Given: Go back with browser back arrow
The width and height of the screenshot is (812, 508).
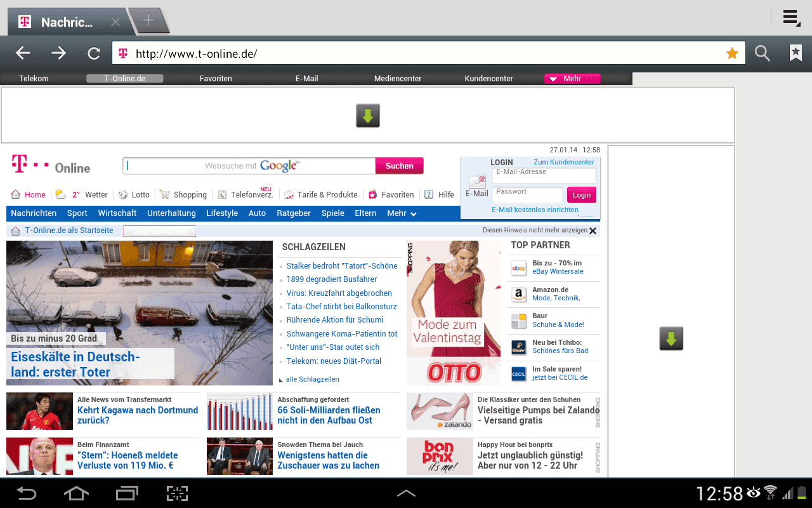Looking at the screenshot, I should pos(23,53).
